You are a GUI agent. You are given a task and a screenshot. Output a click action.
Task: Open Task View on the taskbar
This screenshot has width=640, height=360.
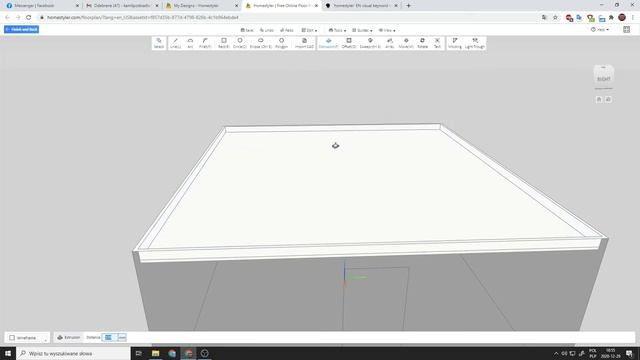tap(138, 353)
